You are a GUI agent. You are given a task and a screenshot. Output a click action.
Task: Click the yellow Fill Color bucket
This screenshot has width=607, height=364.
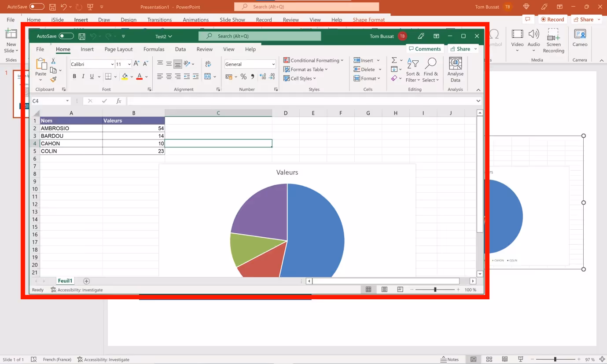[x=125, y=77]
